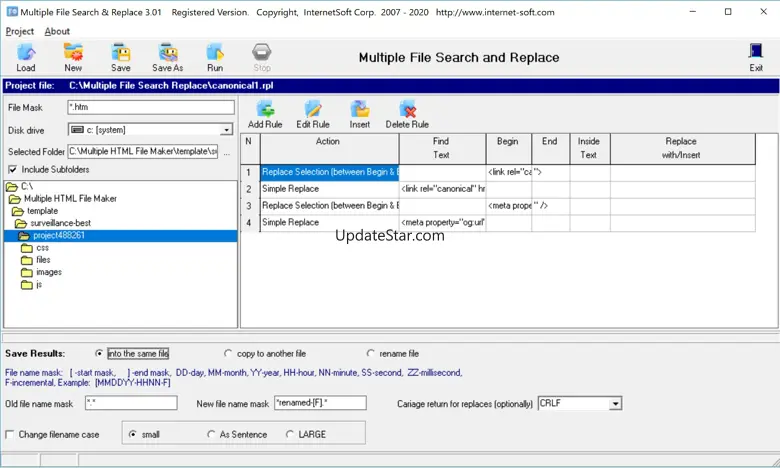The image size is (780, 468).
Task: Exit the application via Exit icon
Action: [x=756, y=57]
